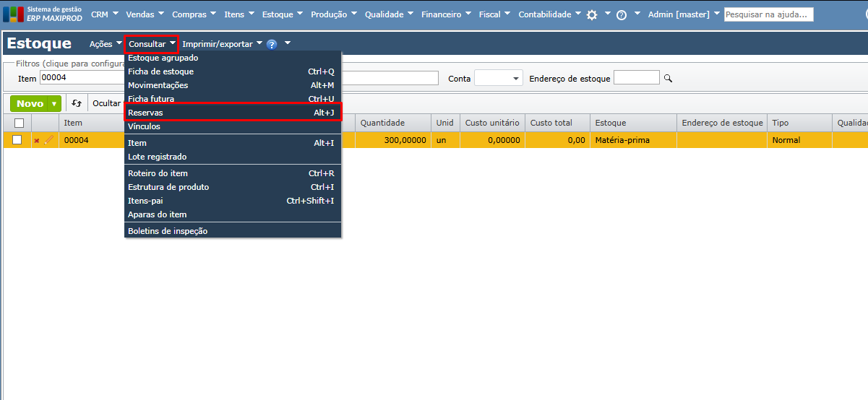Select Aparas do item
The width and height of the screenshot is (868, 400).
point(233,214)
